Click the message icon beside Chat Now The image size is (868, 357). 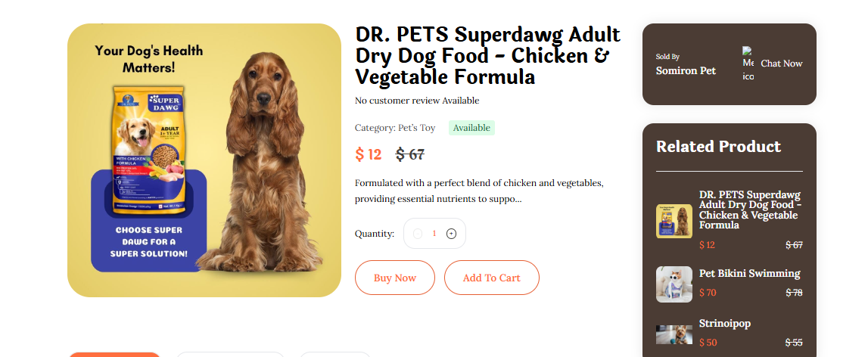(748, 64)
